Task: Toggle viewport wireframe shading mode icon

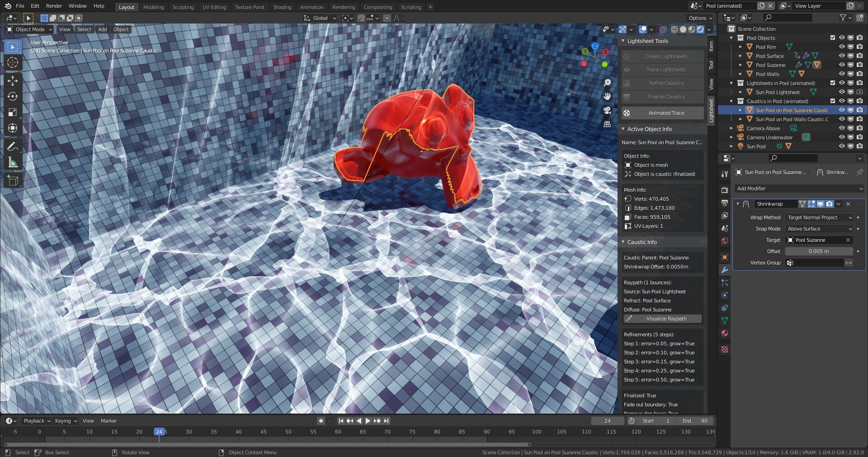Action: (x=674, y=29)
